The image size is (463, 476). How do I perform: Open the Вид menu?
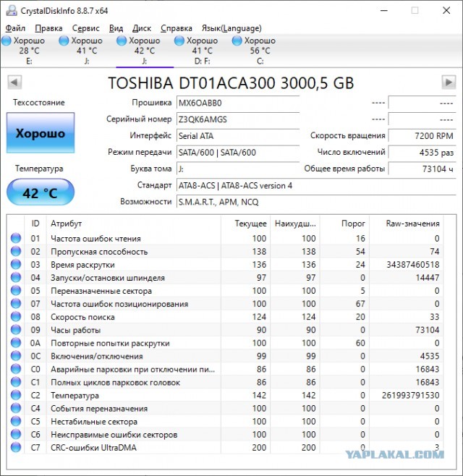click(116, 28)
